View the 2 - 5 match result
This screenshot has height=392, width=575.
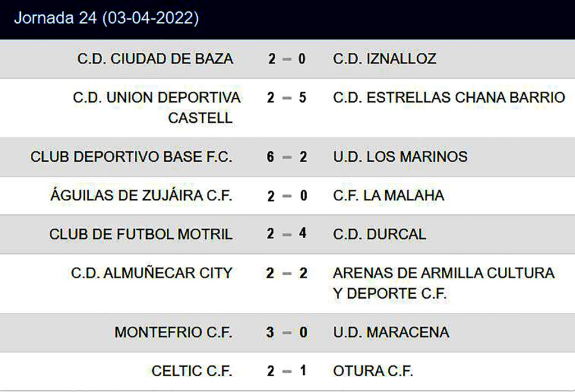[x=287, y=98]
